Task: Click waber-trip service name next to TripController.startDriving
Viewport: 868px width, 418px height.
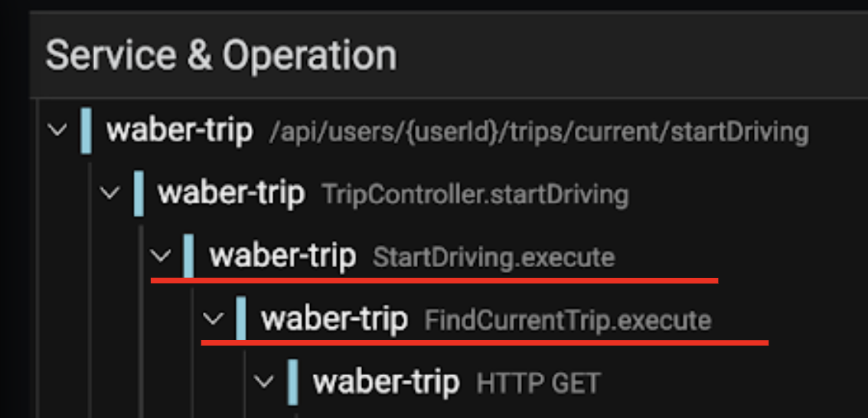Action: 231,193
